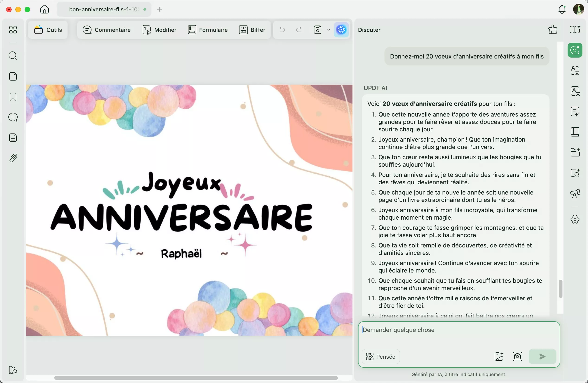Select the Biffer redaction tool

(x=252, y=30)
